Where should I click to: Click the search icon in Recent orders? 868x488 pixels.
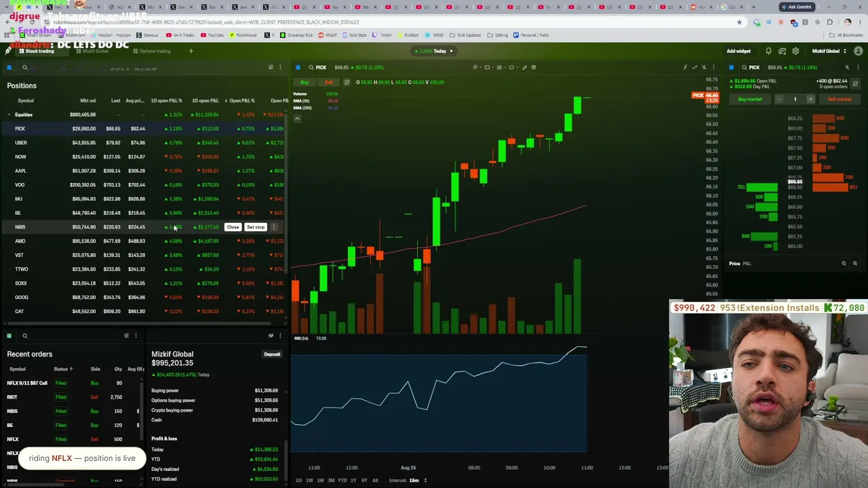24,335
